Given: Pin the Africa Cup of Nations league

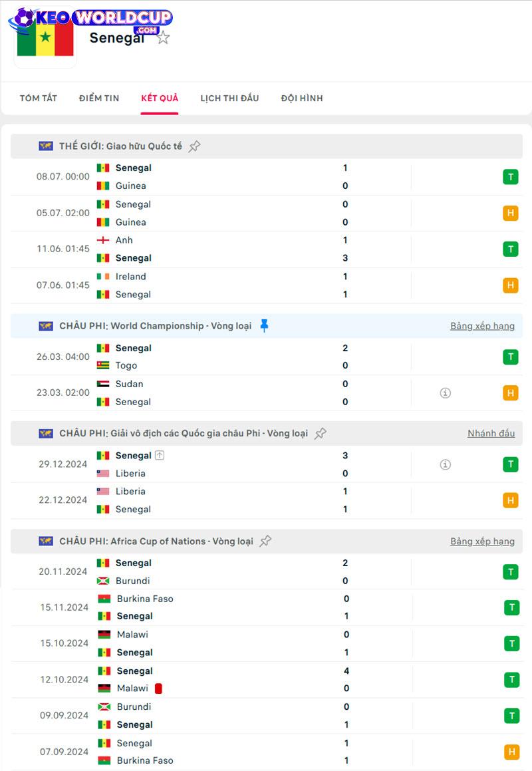Looking at the screenshot, I should (265, 541).
